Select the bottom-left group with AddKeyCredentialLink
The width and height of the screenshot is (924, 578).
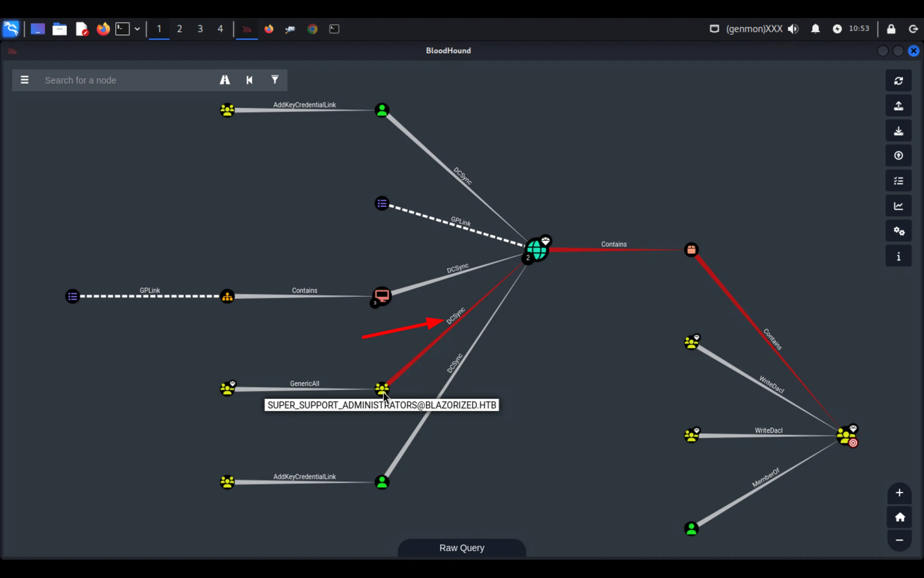pyautogui.click(x=227, y=482)
